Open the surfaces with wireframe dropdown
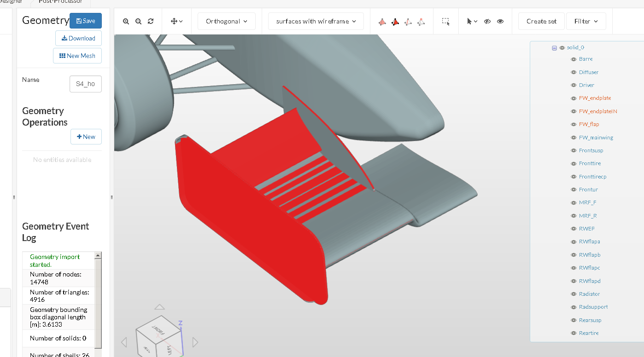This screenshot has width=644, height=357. (x=316, y=21)
